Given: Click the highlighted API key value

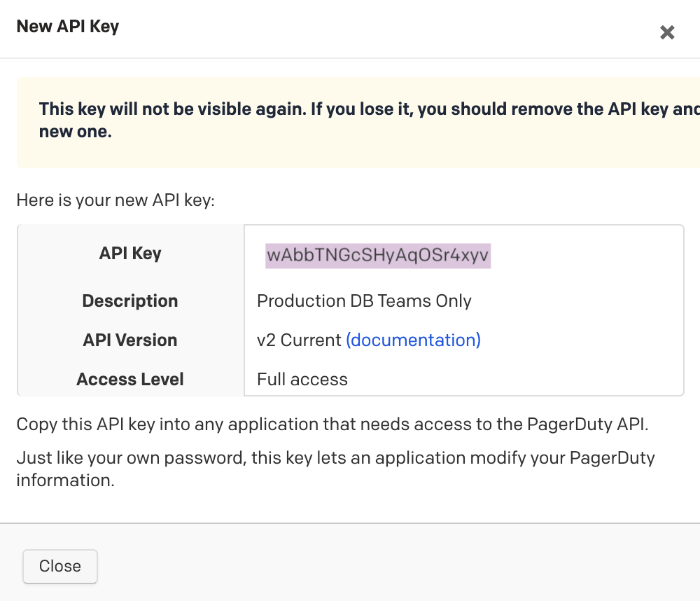Looking at the screenshot, I should point(378,256).
